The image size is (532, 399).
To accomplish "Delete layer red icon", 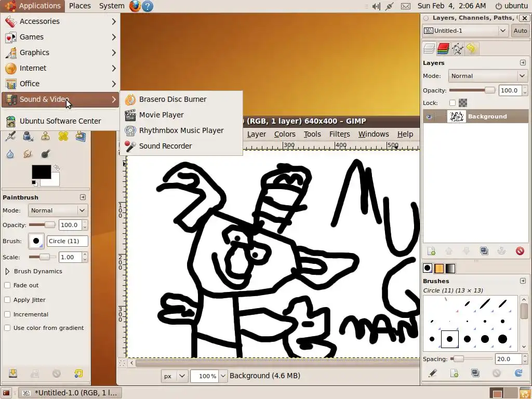I will click(520, 251).
